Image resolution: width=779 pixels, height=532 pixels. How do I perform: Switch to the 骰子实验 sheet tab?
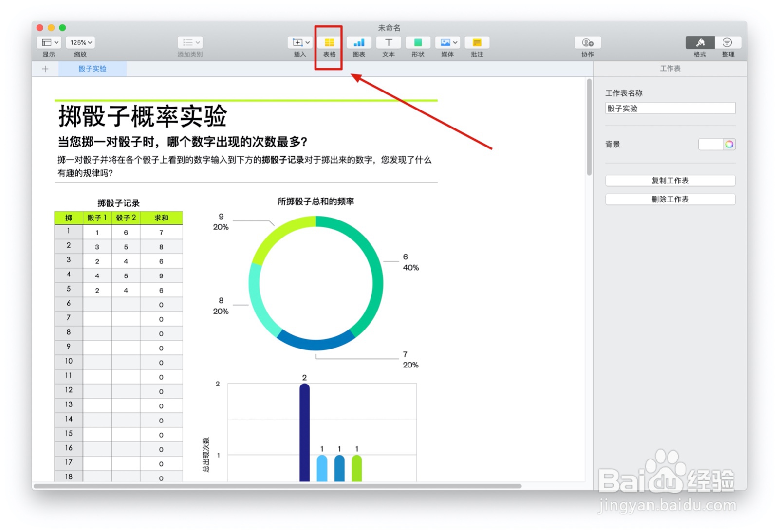[x=93, y=69]
